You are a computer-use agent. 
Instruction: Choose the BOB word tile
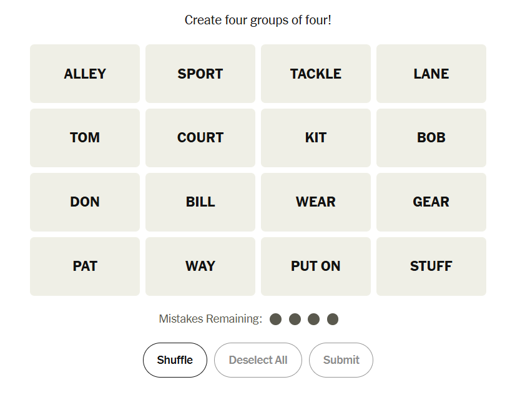tap(431, 138)
